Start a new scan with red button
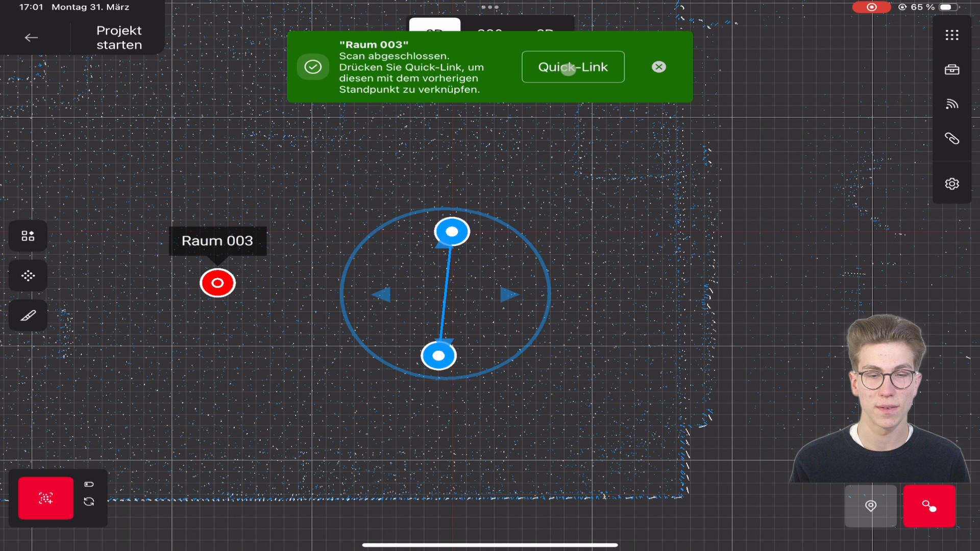Screen dimensions: 980x551 click(x=46, y=498)
